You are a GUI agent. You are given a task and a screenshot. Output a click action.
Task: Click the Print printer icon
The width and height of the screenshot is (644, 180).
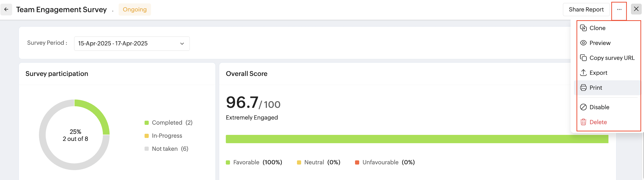[583, 88]
